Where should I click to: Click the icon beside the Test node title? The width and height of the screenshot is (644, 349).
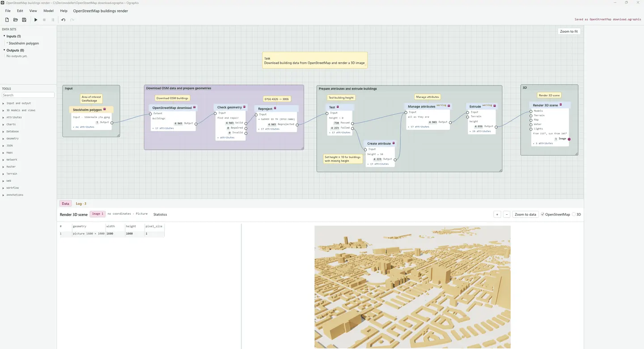[338, 107]
